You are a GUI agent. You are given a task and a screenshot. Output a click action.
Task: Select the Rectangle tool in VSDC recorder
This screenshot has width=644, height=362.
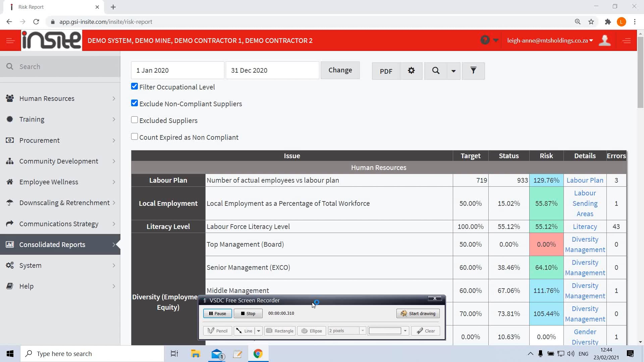(x=280, y=330)
